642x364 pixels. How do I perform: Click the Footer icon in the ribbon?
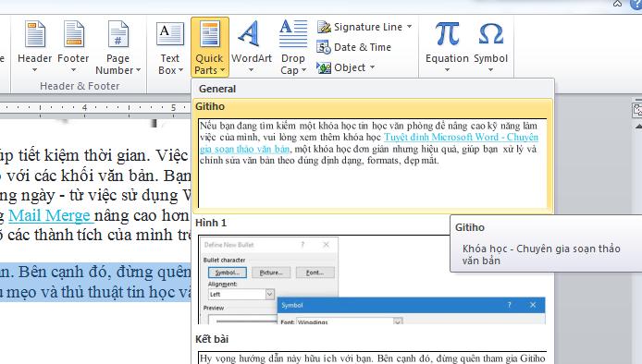pos(74,34)
